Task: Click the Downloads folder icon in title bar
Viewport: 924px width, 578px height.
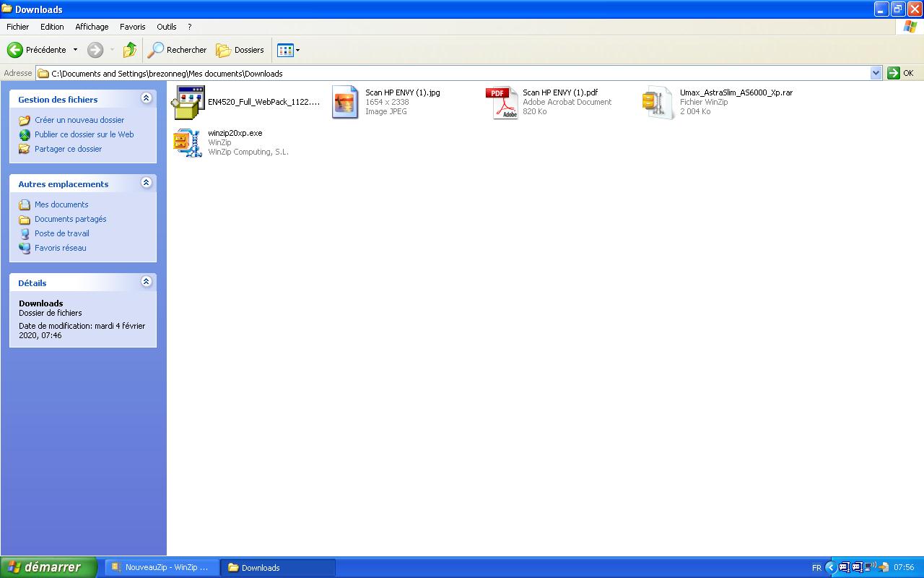Action: [7, 9]
